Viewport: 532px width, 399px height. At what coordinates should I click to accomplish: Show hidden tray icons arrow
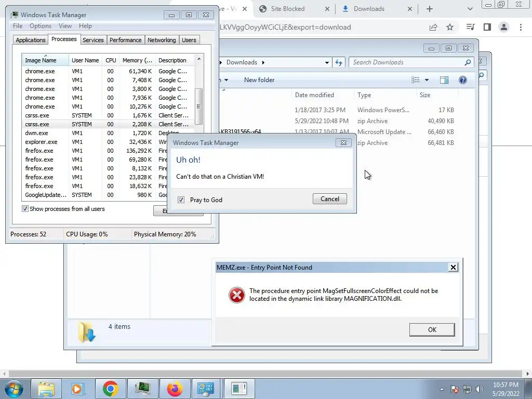point(442,389)
